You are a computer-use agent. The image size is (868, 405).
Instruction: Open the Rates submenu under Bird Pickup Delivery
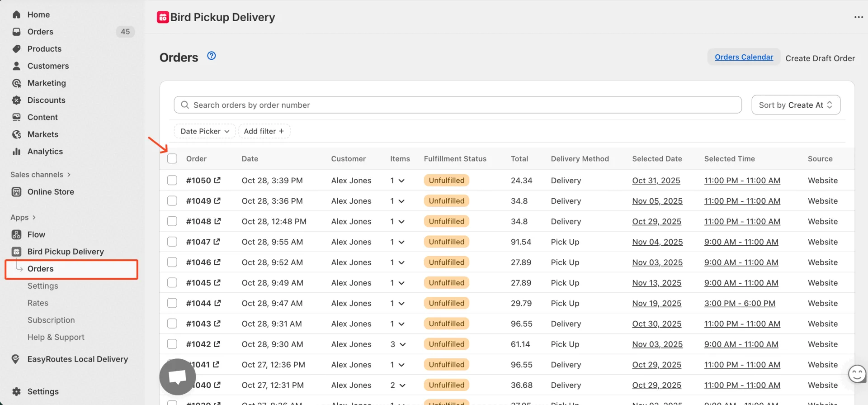(38, 303)
